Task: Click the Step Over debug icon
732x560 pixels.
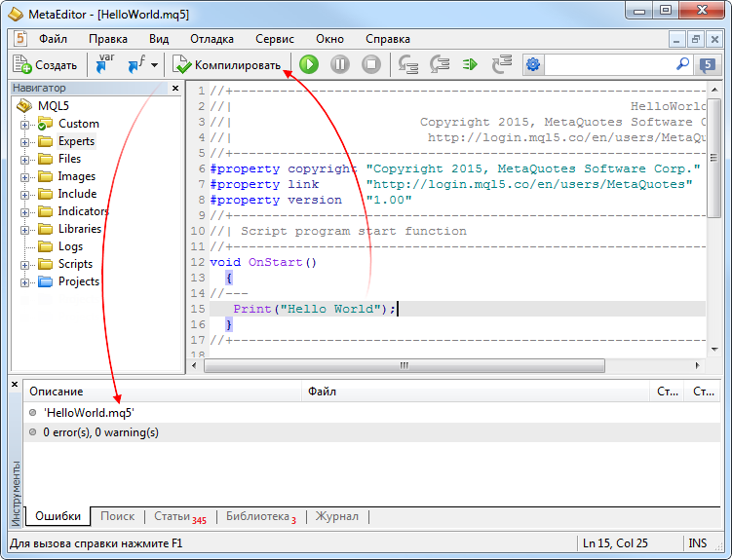Action: (440, 64)
